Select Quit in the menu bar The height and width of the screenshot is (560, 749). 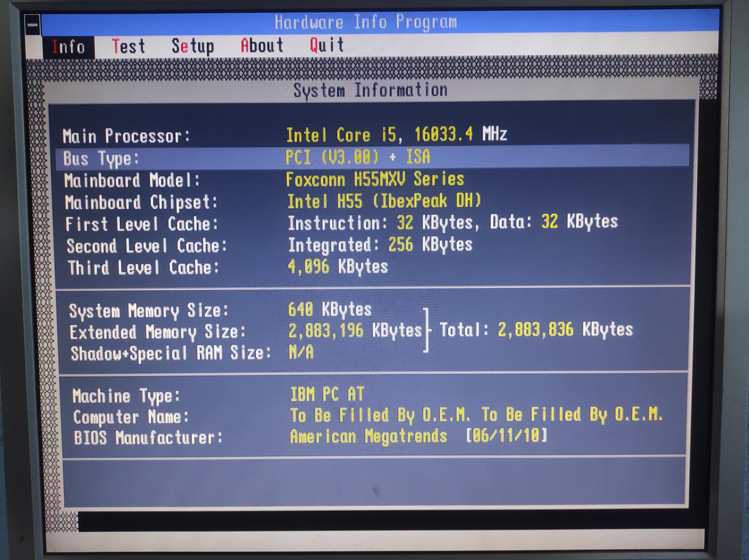327,46
